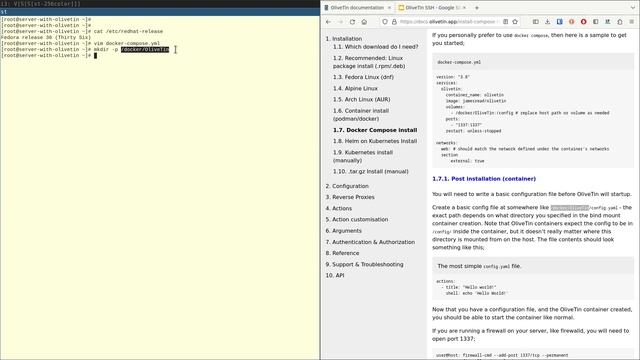Open 1.7 Docker Compose install
The width and height of the screenshot is (640, 360).
click(375, 130)
